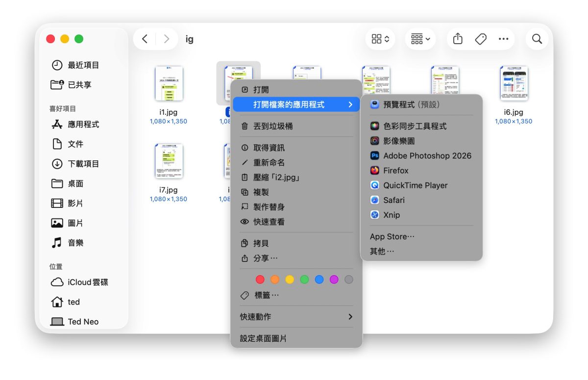The height and width of the screenshot is (380, 588).
Task: Apply the blue tag color
Action: pos(319,279)
